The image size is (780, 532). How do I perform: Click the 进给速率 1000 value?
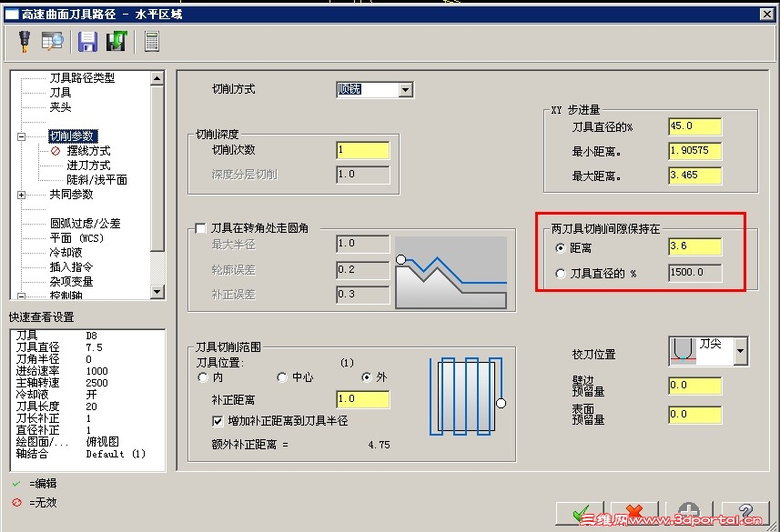pyautogui.click(x=96, y=371)
